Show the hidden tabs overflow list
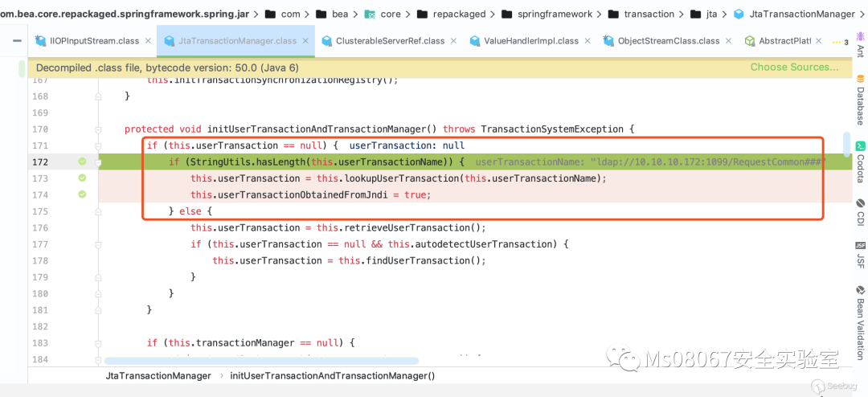 pyautogui.click(x=841, y=42)
